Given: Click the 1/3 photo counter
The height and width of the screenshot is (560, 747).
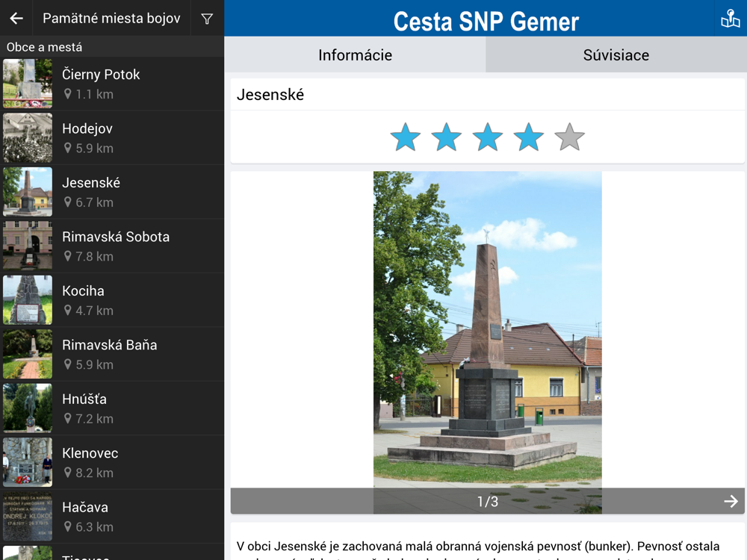Looking at the screenshot, I should [x=487, y=502].
